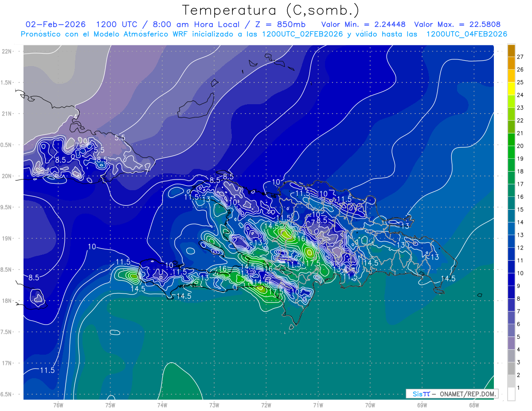Click the 22N latitude axis label
532x411 pixels.
7,51
